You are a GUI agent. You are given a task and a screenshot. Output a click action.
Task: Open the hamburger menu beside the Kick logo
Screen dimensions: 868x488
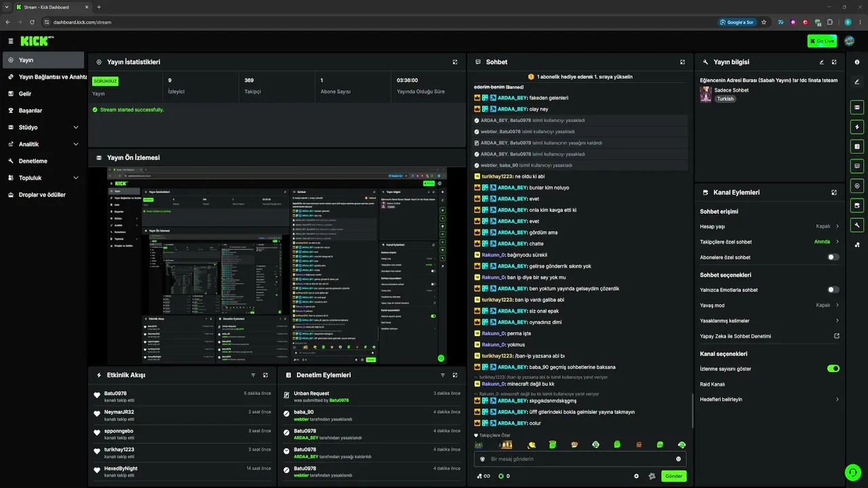click(x=11, y=41)
